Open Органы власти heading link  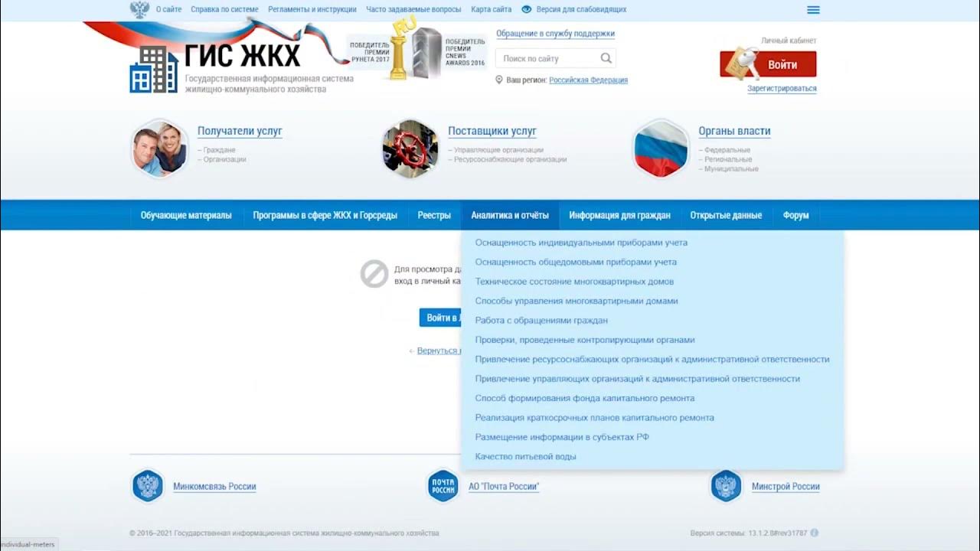[x=734, y=131]
